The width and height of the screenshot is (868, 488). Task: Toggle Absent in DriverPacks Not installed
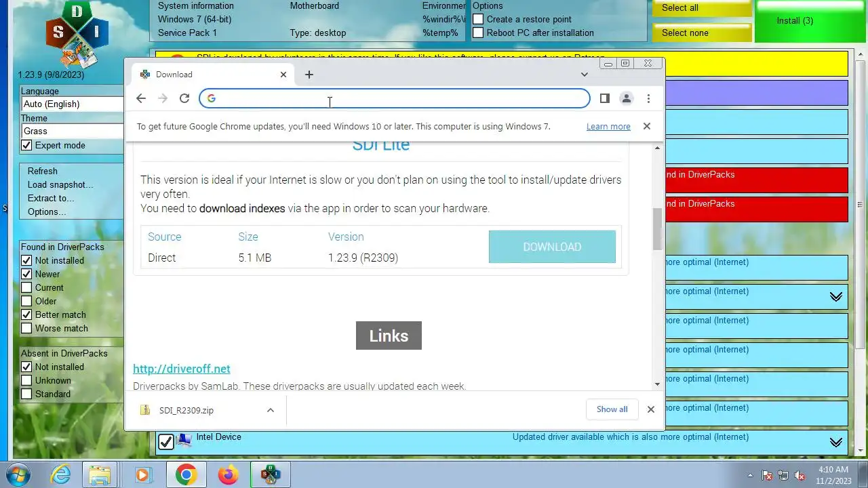pyautogui.click(x=26, y=367)
